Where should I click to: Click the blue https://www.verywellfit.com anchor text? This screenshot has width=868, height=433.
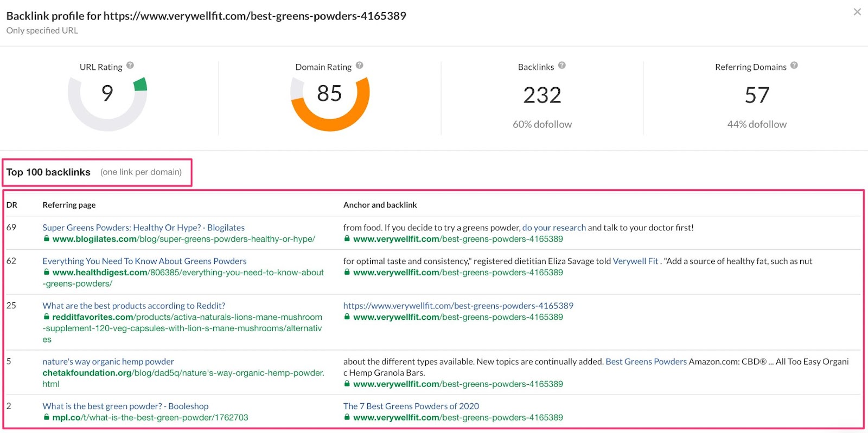pos(458,306)
